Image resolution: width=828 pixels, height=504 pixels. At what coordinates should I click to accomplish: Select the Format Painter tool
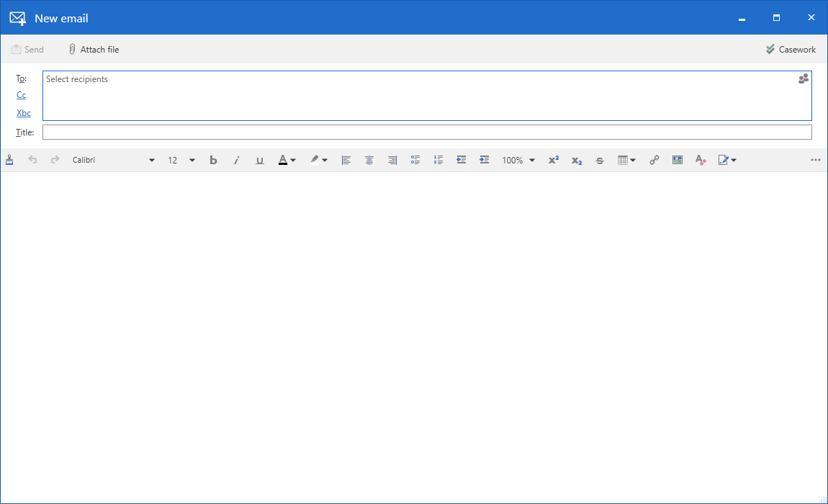click(9, 159)
